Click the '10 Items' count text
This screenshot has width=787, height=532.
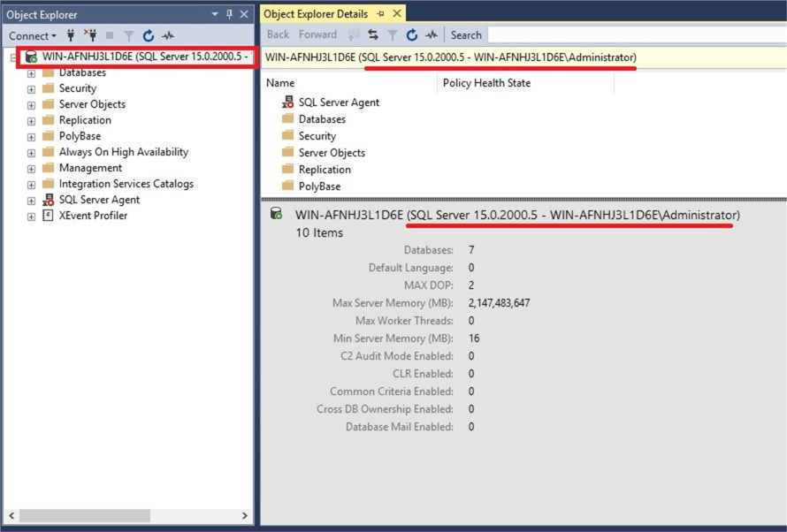[x=319, y=233]
